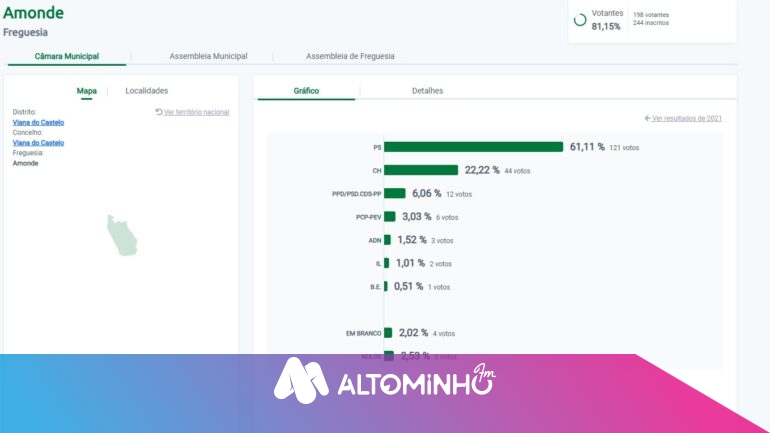Click the Alto Minho FM logo

coord(385,380)
